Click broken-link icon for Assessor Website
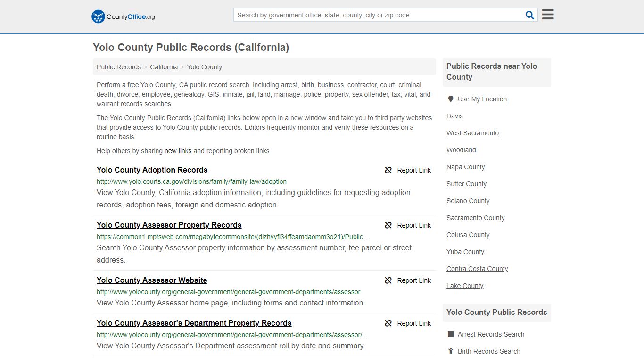The image size is (644, 362). point(388,280)
